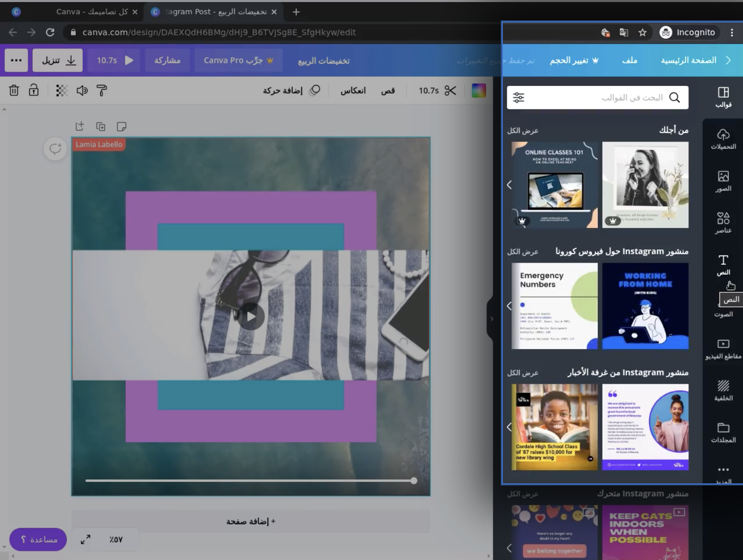Open the قوالب templates tab

click(x=723, y=97)
